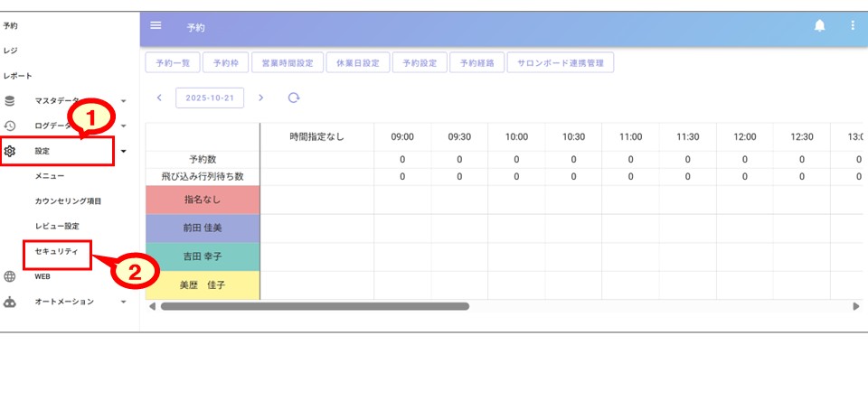Select セキュリティ in the sidebar

[56, 252]
